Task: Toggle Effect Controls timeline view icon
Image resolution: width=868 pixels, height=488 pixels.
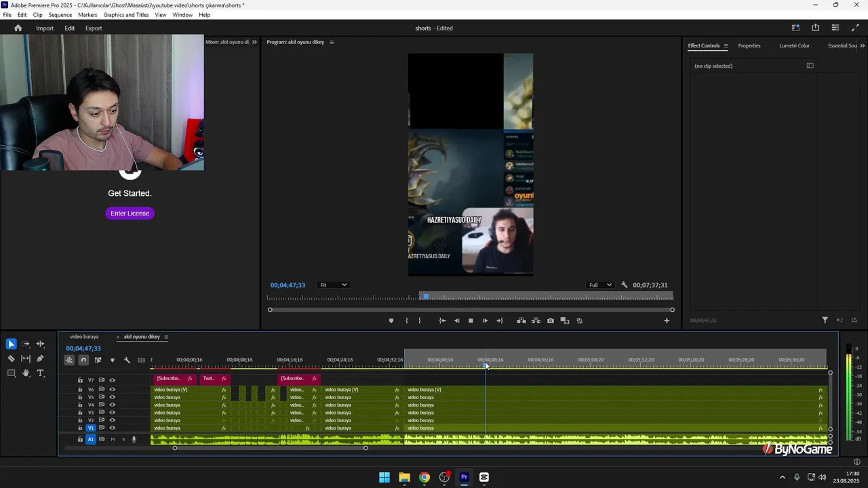Action: (810, 66)
